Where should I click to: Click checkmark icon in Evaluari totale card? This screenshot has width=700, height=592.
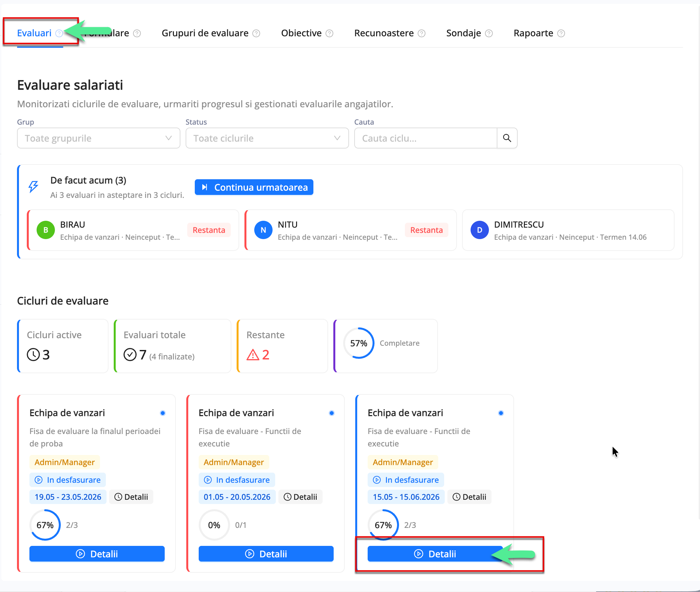click(x=130, y=355)
